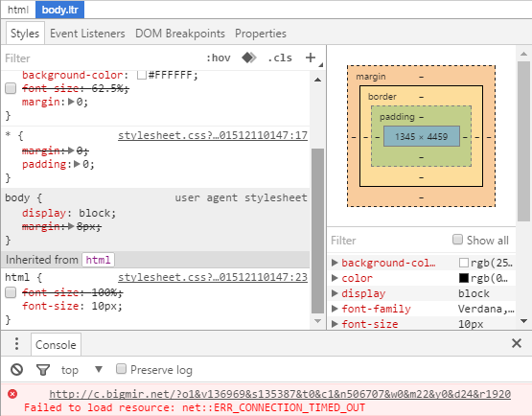Screen dimensions: 532x416
Task: Open stylesheet.css line 17 source link
Action: pyautogui.click(x=213, y=135)
